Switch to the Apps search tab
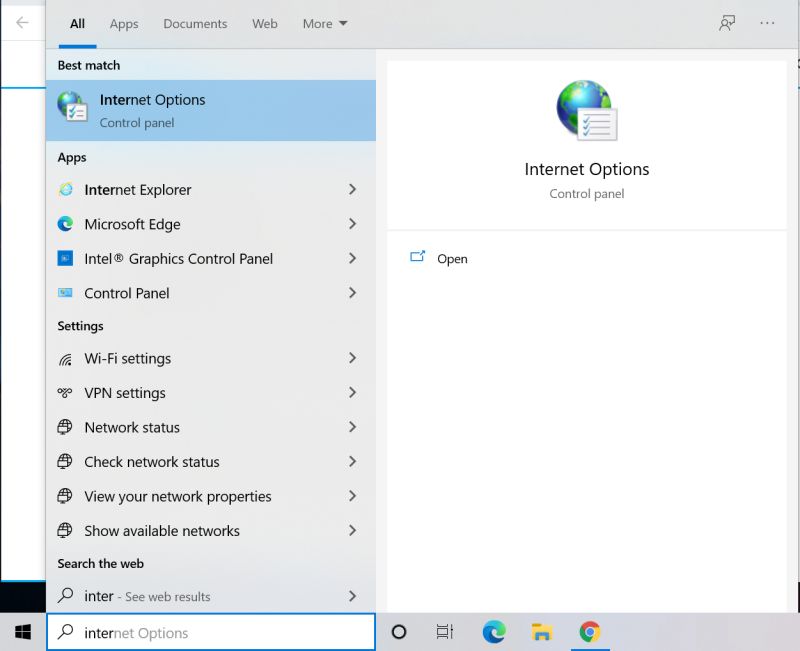The width and height of the screenshot is (800, 651). coord(124,24)
